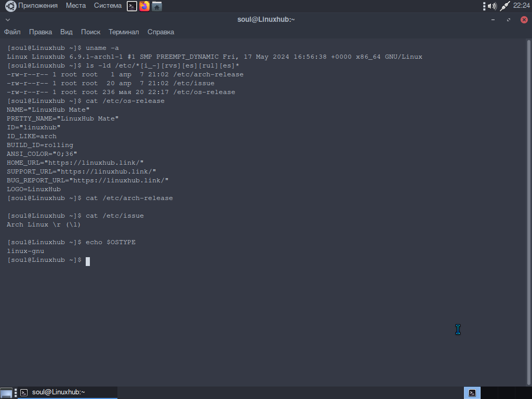The width and height of the screenshot is (532, 399).
Task: Open the Правка menu
Action: [41, 32]
